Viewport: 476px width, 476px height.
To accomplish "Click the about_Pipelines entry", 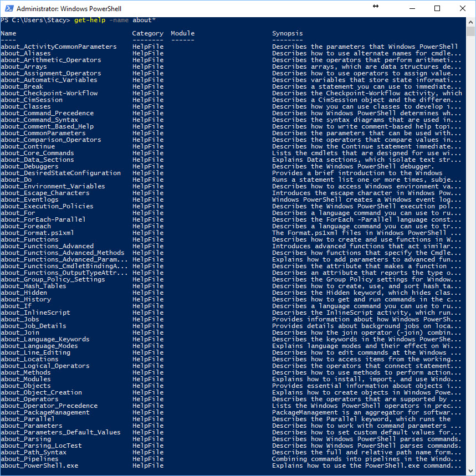I will [x=29, y=459].
